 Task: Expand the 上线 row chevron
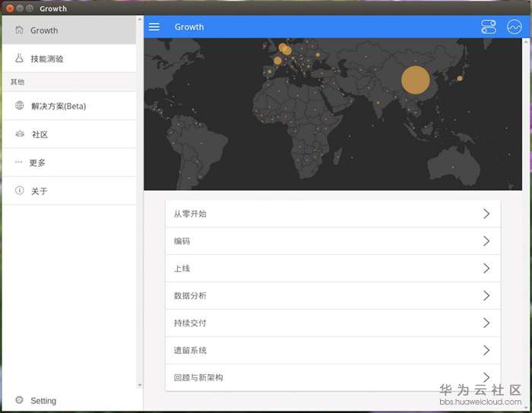486,268
